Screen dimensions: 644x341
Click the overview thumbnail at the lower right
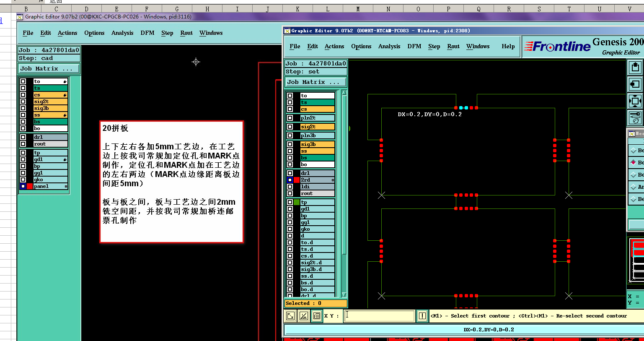pos(637,261)
